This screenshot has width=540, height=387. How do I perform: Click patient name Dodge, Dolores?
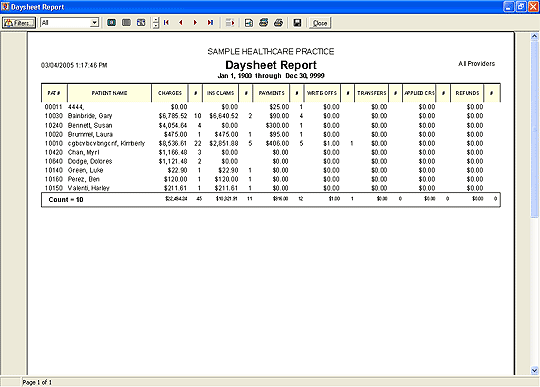[x=90, y=161]
